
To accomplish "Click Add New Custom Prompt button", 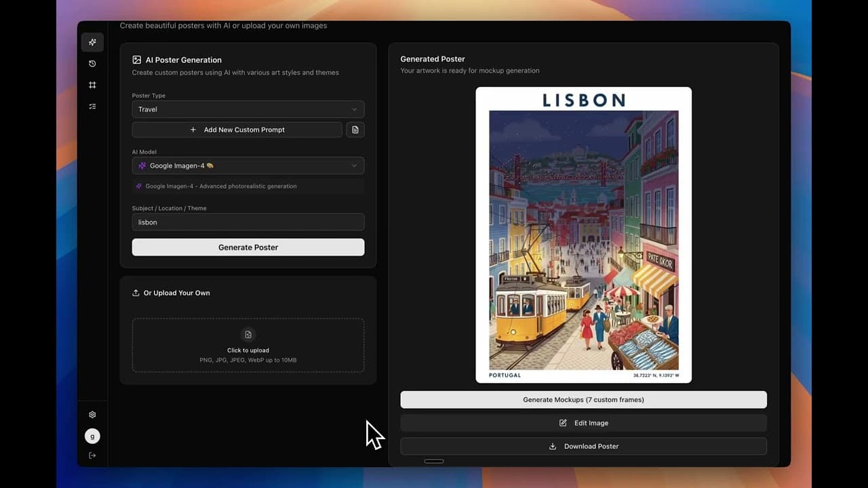I will (x=237, y=129).
